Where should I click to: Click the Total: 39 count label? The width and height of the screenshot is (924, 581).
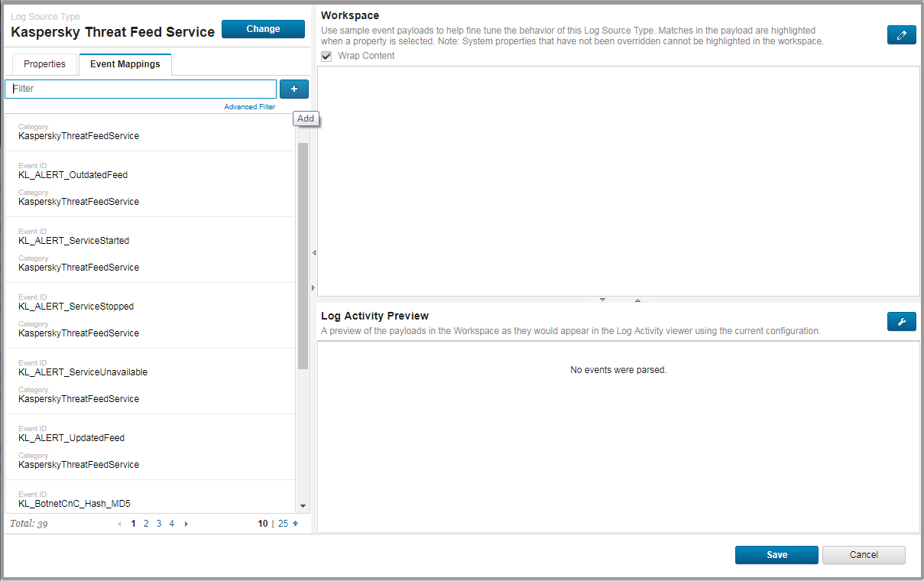pyautogui.click(x=29, y=524)
